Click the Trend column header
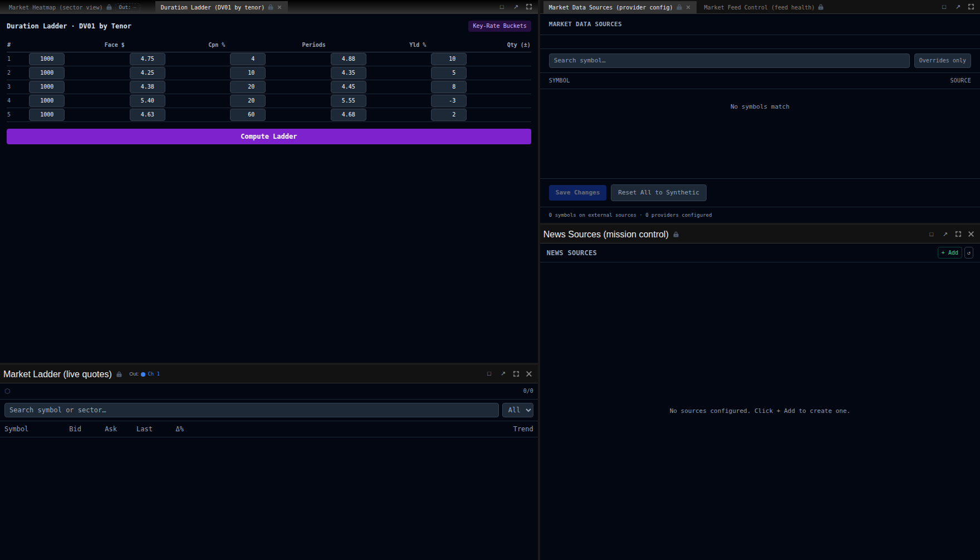 [523, 429]
